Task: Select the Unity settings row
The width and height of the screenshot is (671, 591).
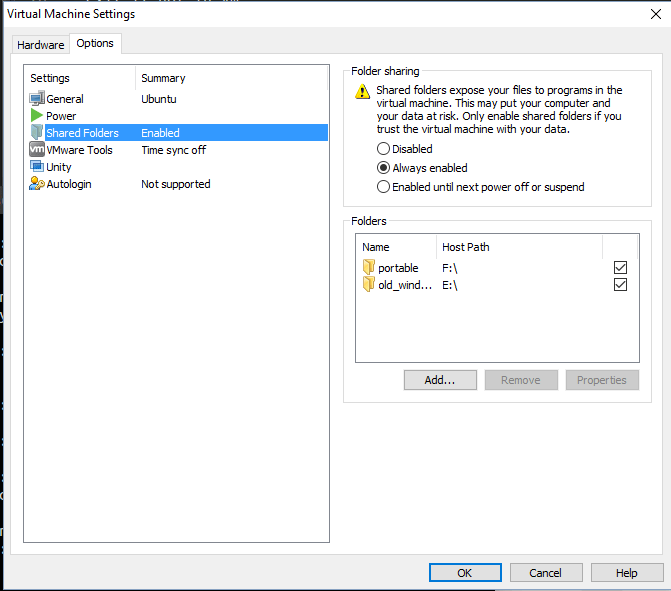Action: [178, 167]
